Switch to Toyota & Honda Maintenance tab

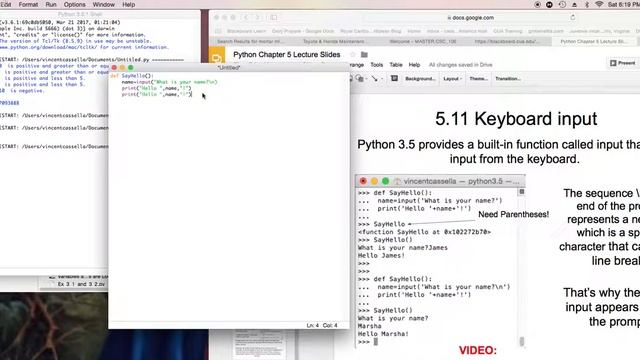click(x=333, y=41)
